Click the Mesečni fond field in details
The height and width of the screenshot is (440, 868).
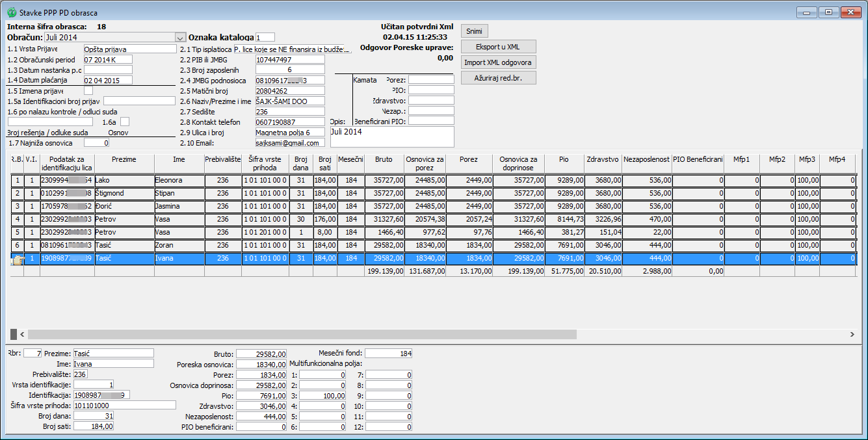pos(388,354)
